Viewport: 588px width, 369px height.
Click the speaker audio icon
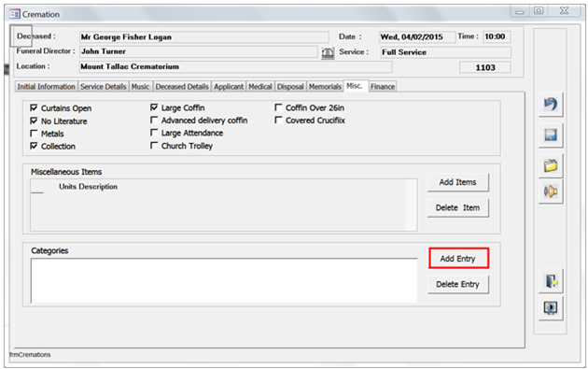click(551, 192)
